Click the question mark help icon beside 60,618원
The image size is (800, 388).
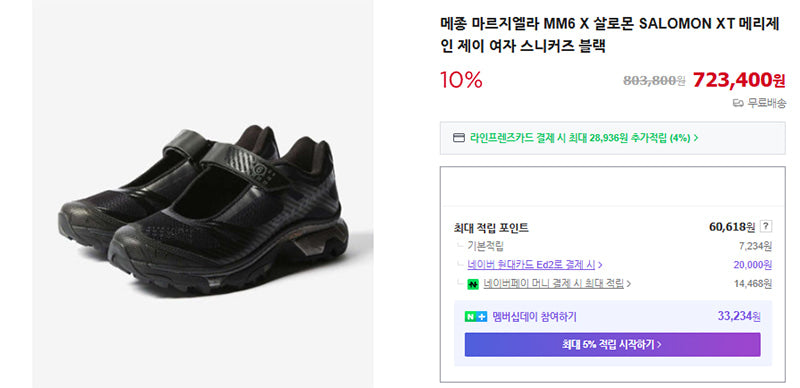tap(765, 226)
